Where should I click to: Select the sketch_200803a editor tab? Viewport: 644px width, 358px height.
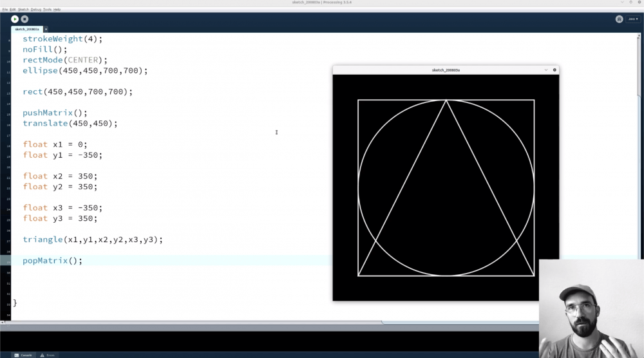(x=27, y=29)
